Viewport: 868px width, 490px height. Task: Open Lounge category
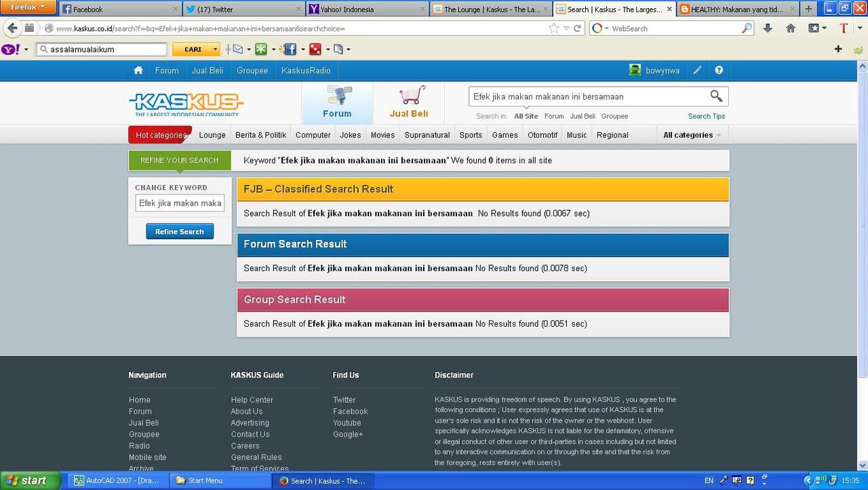pyautogui.click(x=212, y=135)
